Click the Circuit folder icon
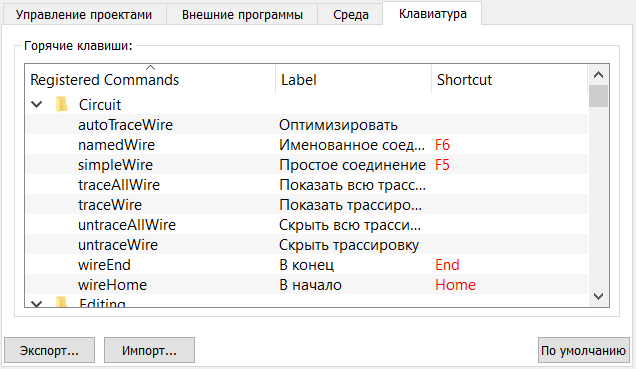This screenshot has width=636, height=369. [62, 105]
